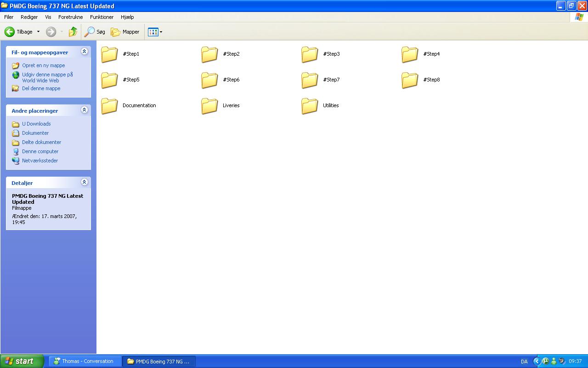The image size is (588, 368).
Task: Open the Funktioner menu
Action: point(102,17)
